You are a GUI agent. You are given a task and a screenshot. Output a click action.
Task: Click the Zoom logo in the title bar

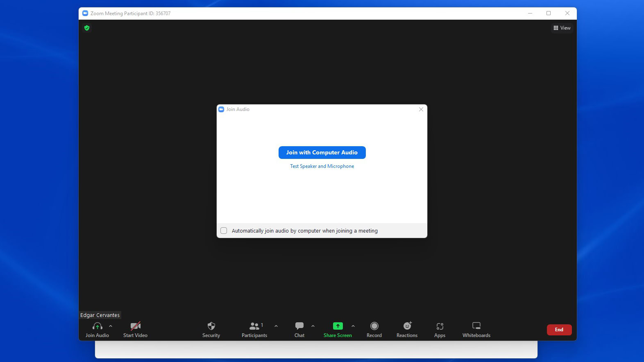point(85,13)
